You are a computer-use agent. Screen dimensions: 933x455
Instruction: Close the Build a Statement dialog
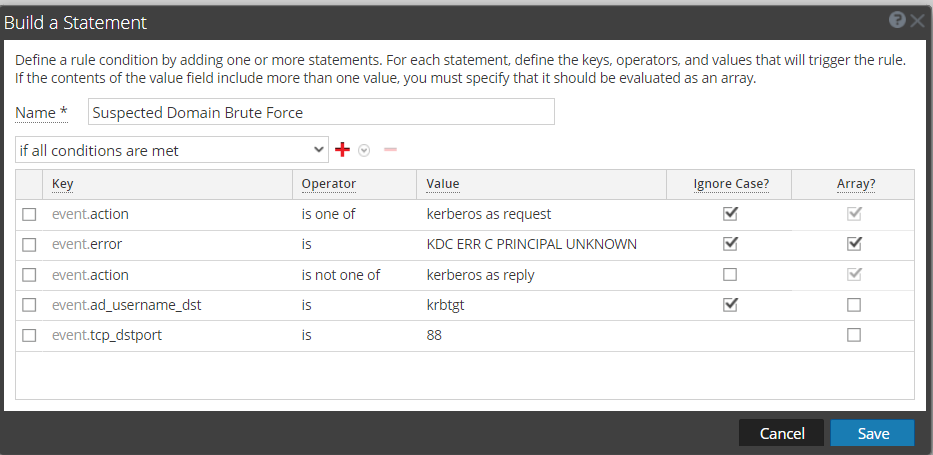pos(917,20)
